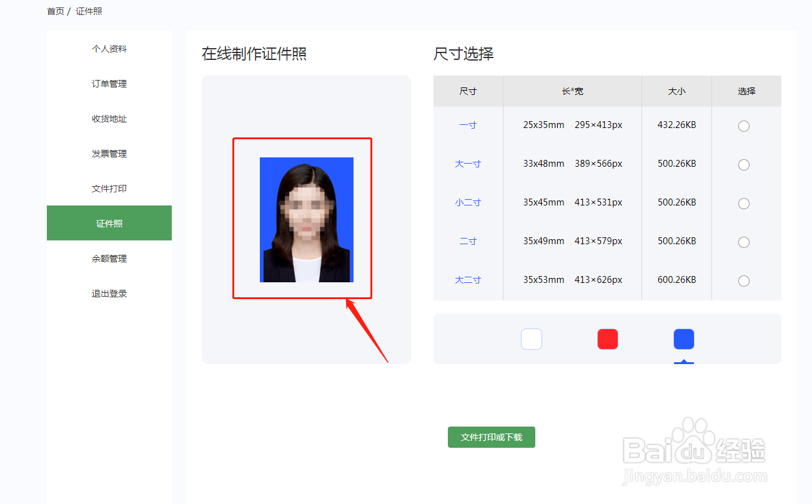The width and height of the screenshot is (812, 504).
Task: Open 订单管理 in the sidebar
Action: pos(109,84)
